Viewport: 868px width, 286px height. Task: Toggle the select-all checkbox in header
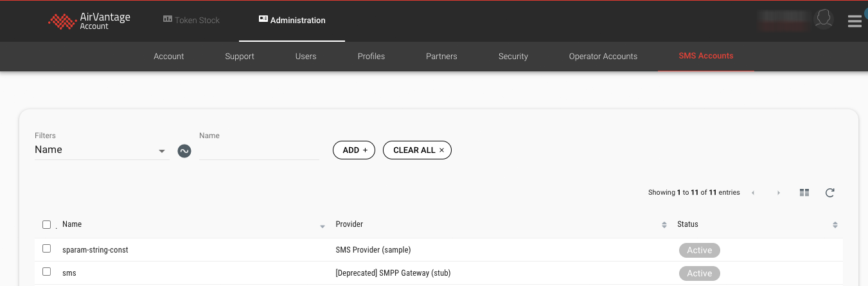[x=46, y=225]
